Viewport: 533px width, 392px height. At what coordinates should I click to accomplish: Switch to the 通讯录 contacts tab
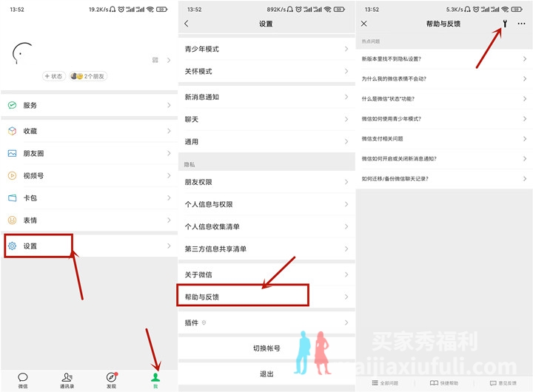tap(67, 380)
